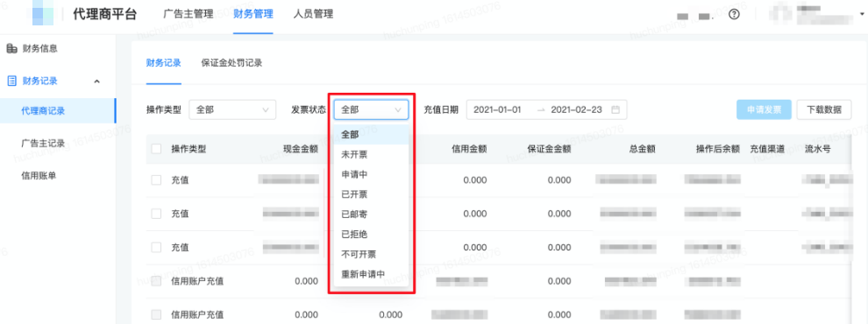Open the calendar icon in date range

tap(615, 109)
